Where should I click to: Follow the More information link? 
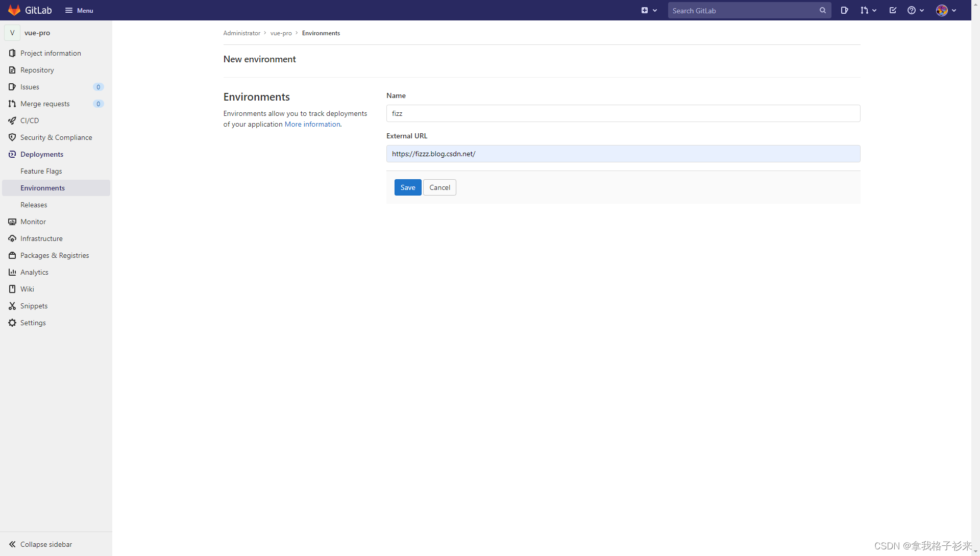(312, 124)
